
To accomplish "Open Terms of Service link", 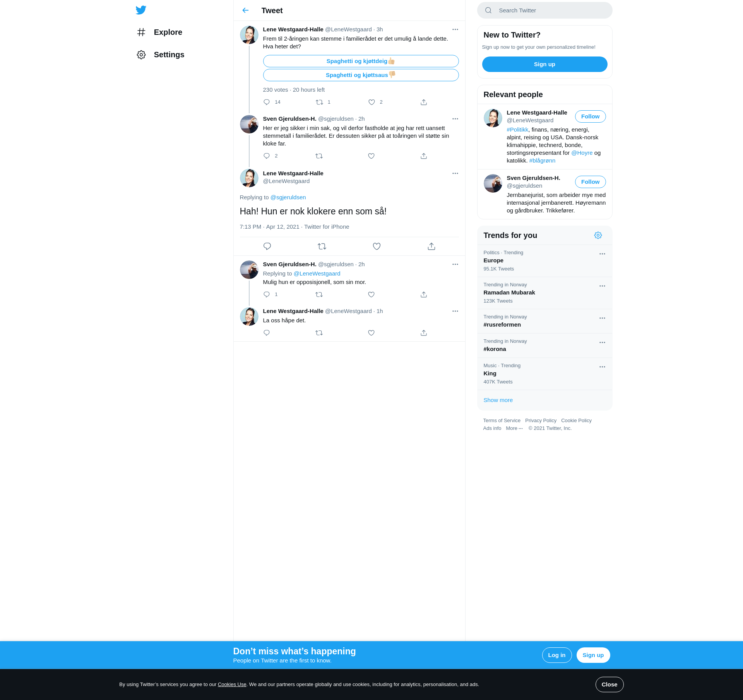I will click(x=502, y=421).
